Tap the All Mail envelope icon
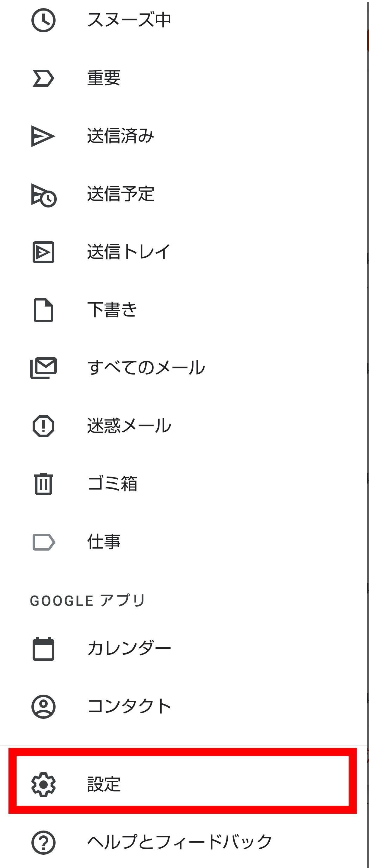The image size is (369, 868). tap(43, 368)
